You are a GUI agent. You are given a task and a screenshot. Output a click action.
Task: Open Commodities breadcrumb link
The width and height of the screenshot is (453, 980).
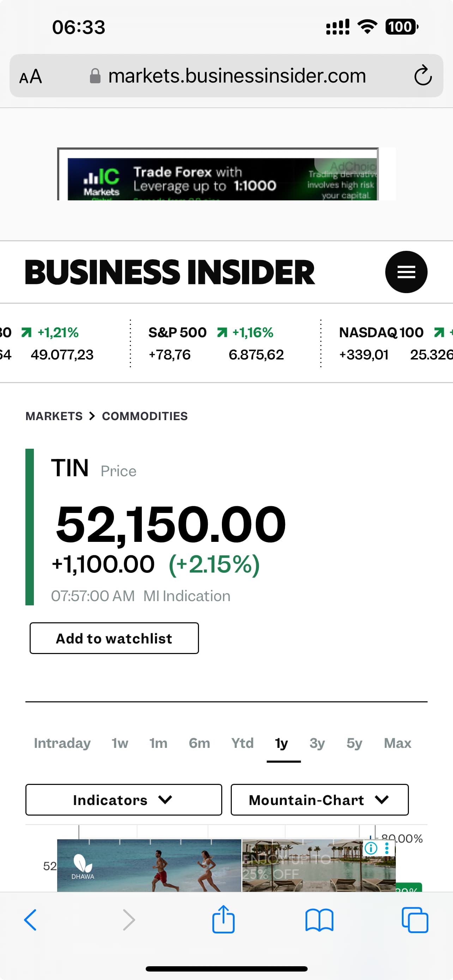point(145,416)
